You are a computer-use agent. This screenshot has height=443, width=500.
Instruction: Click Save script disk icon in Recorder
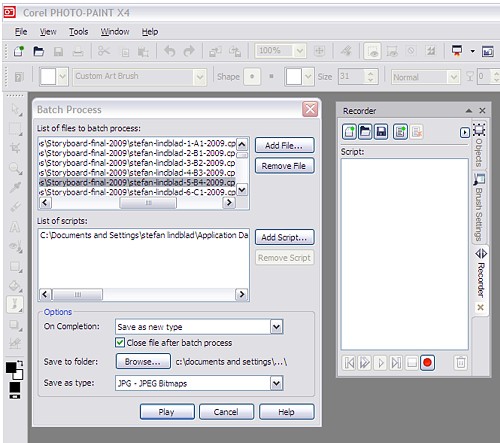point(381,132)
